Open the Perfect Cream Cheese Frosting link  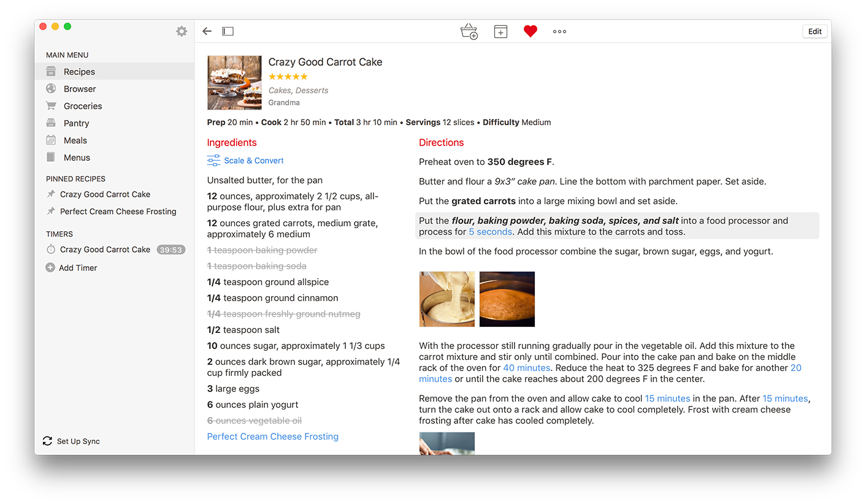(x=272, y=437)
